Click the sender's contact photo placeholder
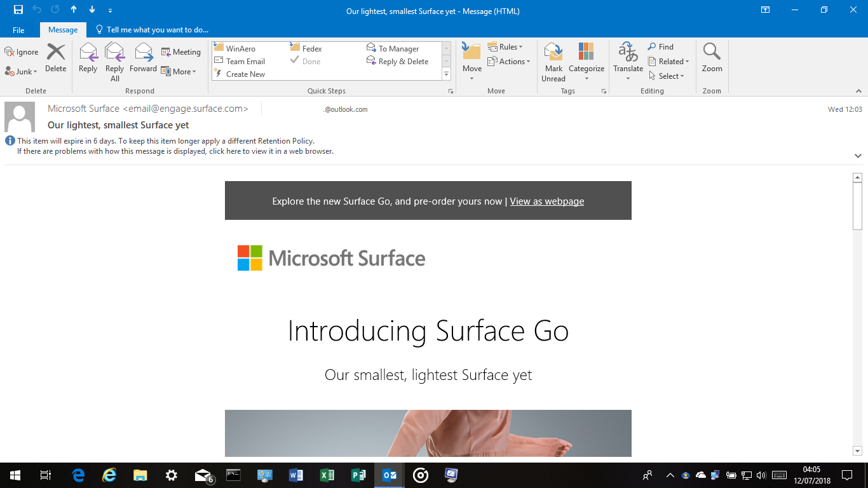 (x=20, y=117)
